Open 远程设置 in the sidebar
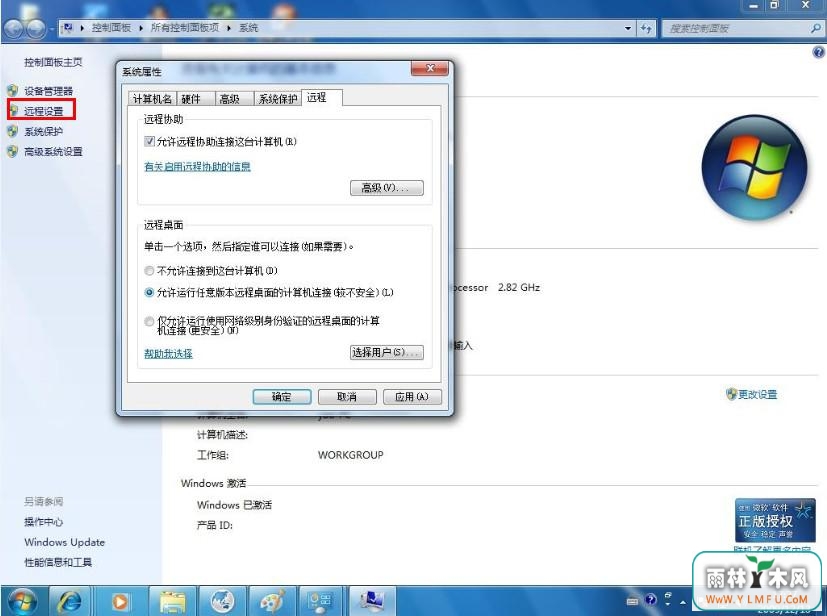Screen dimensions: 827x616 coord(44,111)
